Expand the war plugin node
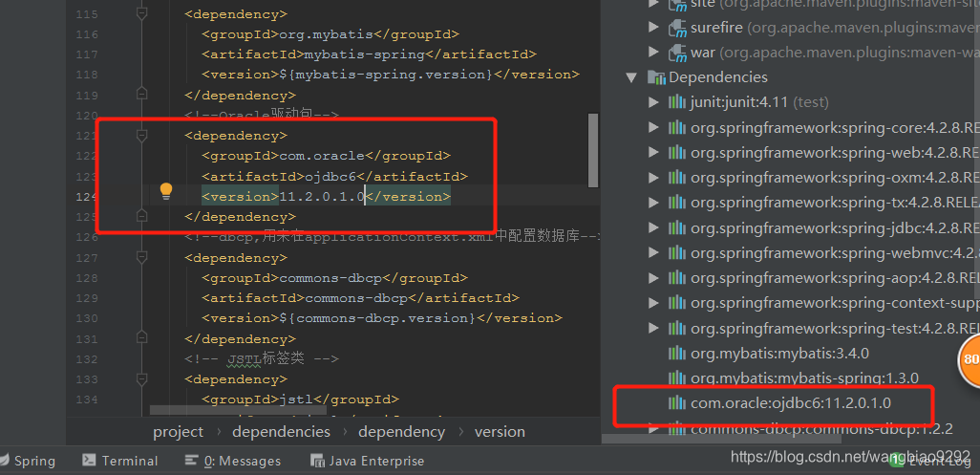The width and height of the screenshot is (980, 475). point(653,53)
